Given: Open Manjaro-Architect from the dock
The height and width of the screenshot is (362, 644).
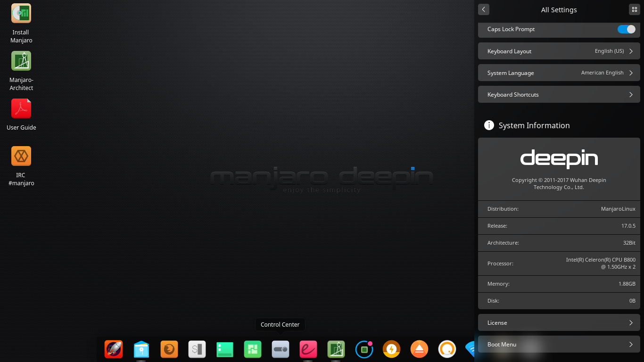Looking at the screenshot, I should point(336,349).
